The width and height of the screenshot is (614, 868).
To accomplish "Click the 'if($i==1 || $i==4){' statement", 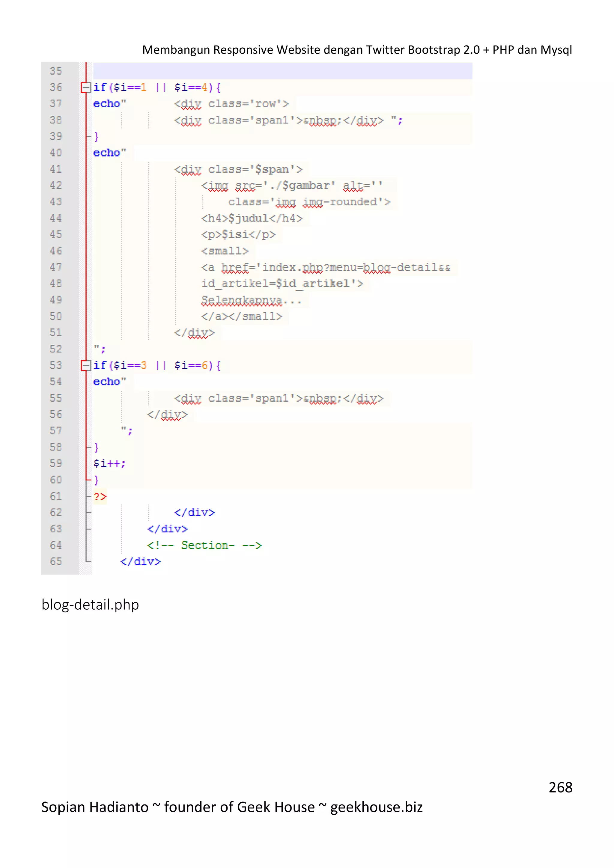I will [x=157, y=88].
